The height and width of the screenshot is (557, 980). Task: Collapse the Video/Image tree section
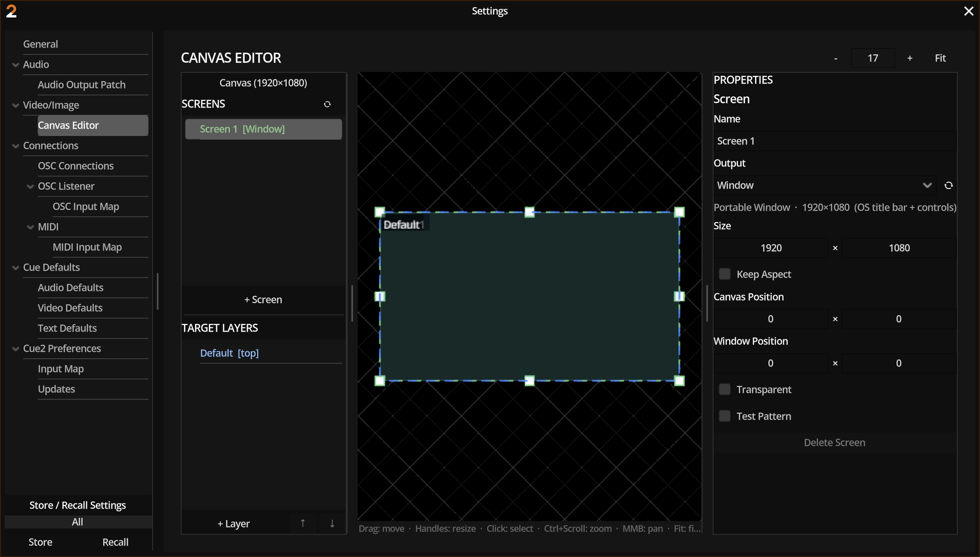(x=16, y=106)
